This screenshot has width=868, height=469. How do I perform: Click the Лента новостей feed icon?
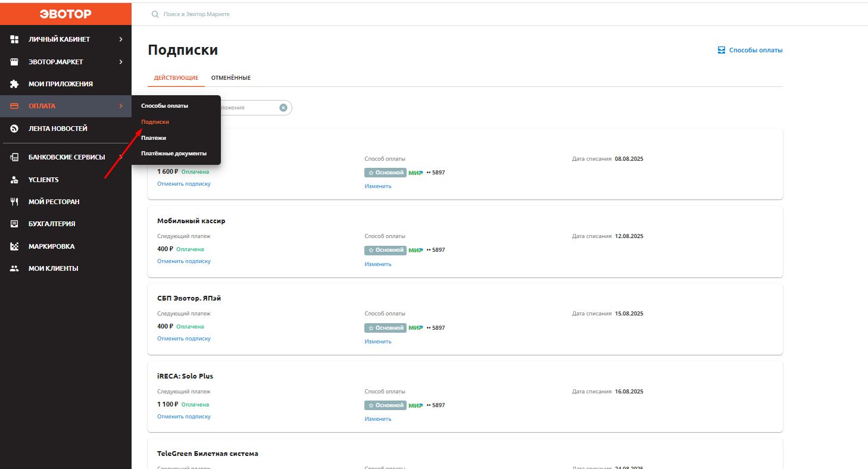pos(15,129)
